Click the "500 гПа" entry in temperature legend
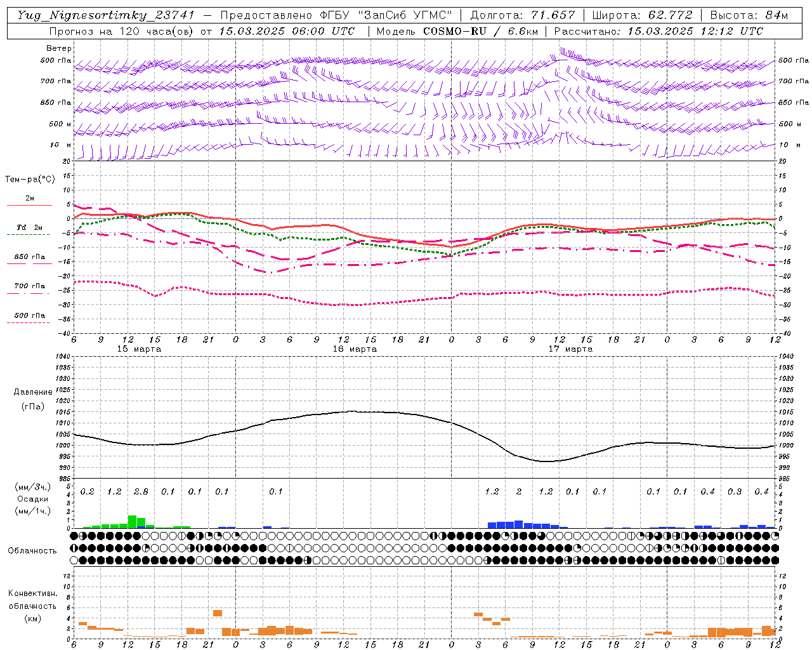This screenshot has height=650, width=812. pyautogui.click(x=30, y=315)
